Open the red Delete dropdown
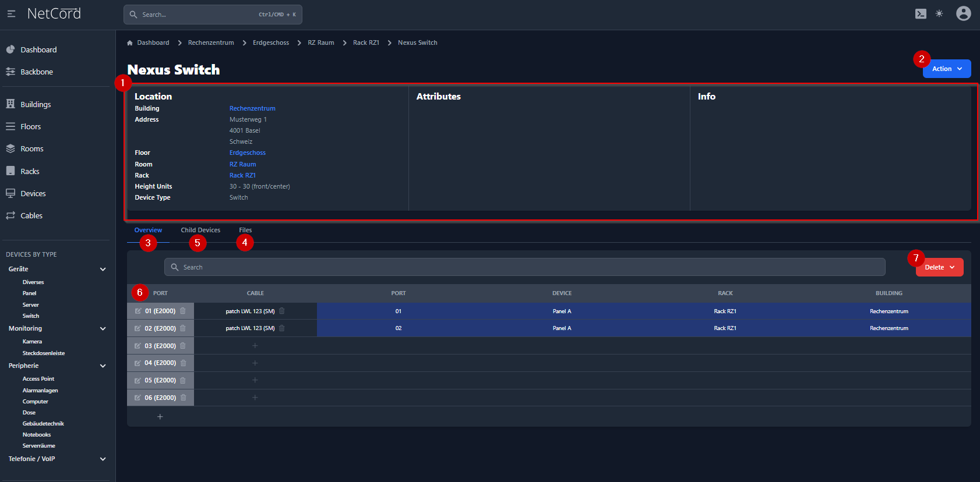The width and height of the screenshot is (980, 482). pos(939,267)
